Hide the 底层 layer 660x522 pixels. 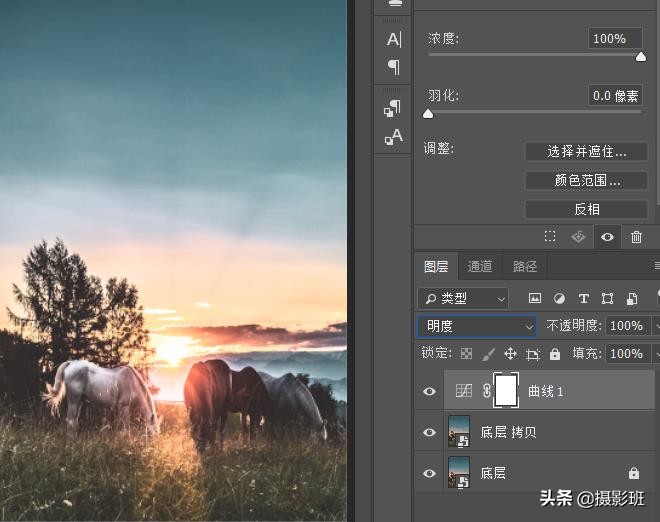pos(429,473)
